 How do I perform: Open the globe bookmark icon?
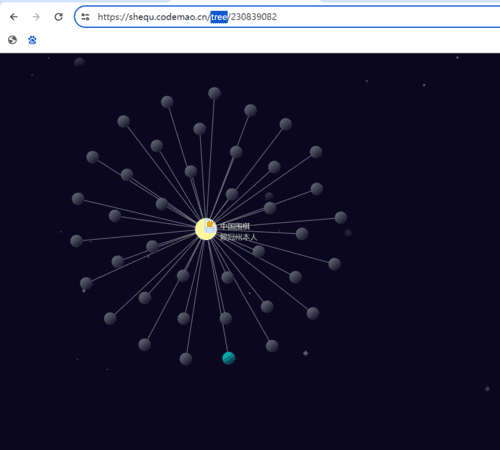[12, 40]
